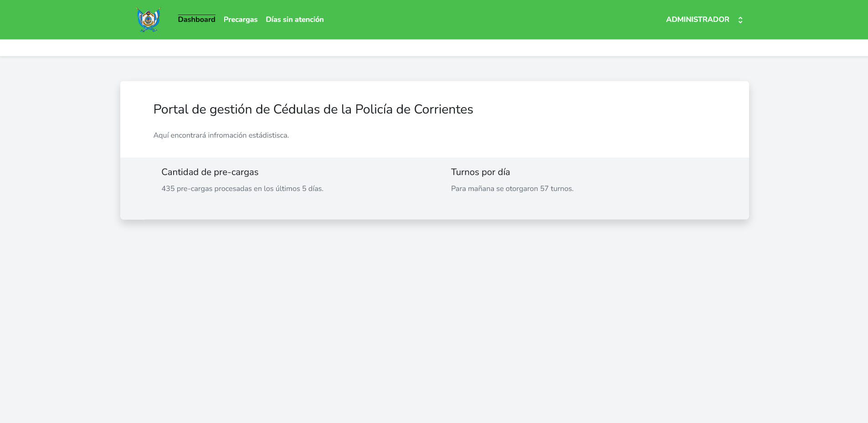The height and width of the screenshot is (423, 868).
Task: Click the number 435 in the pre-cargas statistic
Action: pyautogui.click(x=168, y=189)
